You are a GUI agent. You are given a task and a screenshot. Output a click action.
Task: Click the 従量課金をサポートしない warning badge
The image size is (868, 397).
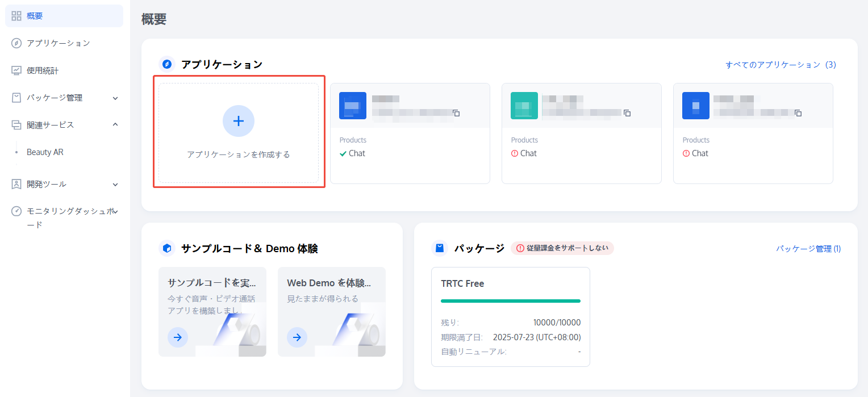562,248
